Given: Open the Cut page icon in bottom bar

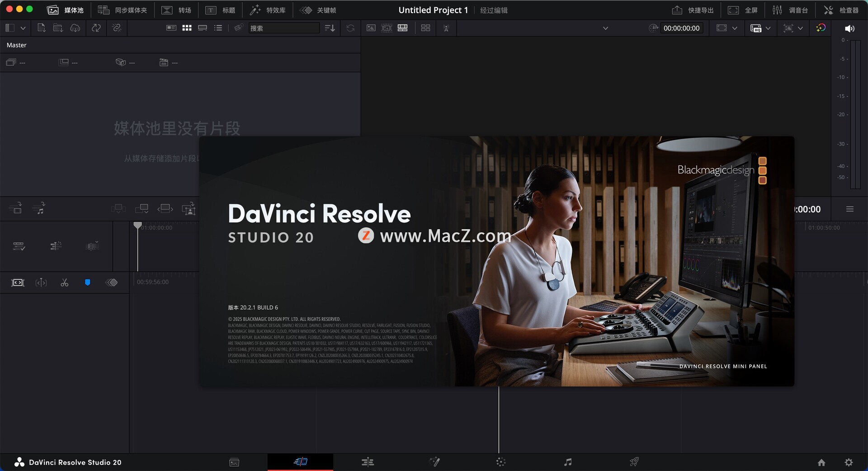Looking at the screenshot, I should pyautogui.click(x=300, y=462).
